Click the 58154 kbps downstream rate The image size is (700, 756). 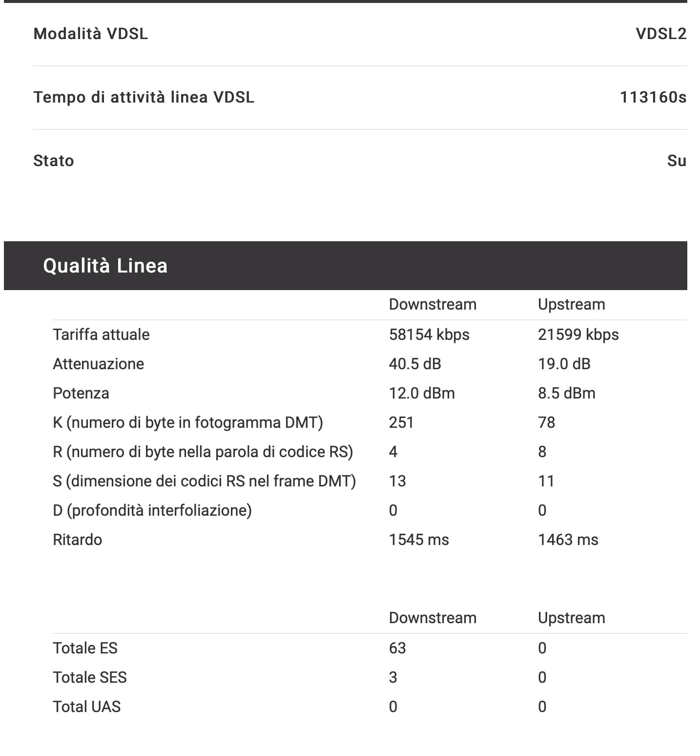429,335
